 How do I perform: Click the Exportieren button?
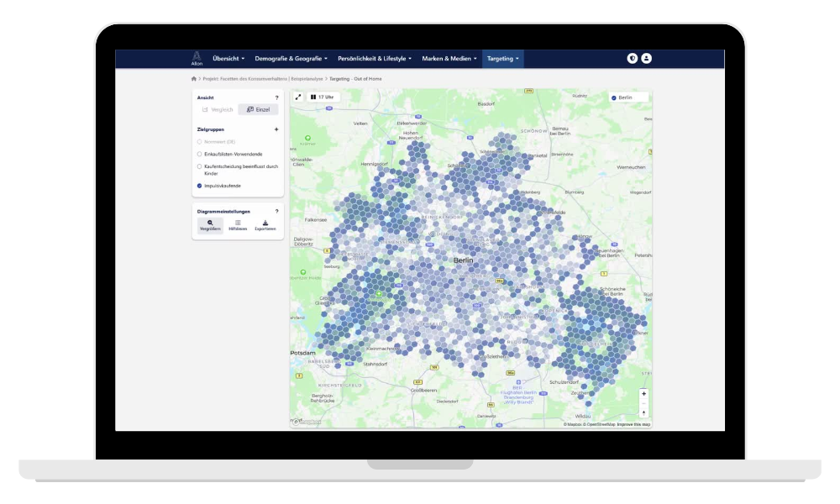(x=265, y=225)
